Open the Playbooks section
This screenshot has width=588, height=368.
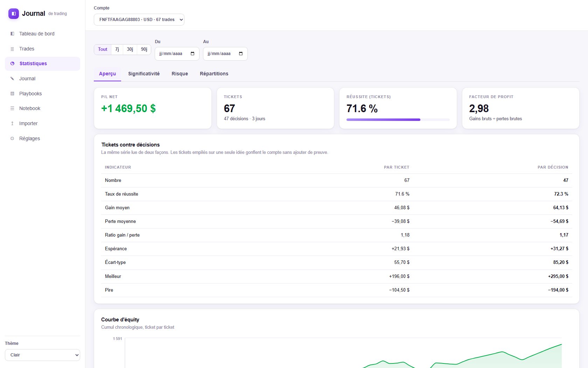coord(42,94)
